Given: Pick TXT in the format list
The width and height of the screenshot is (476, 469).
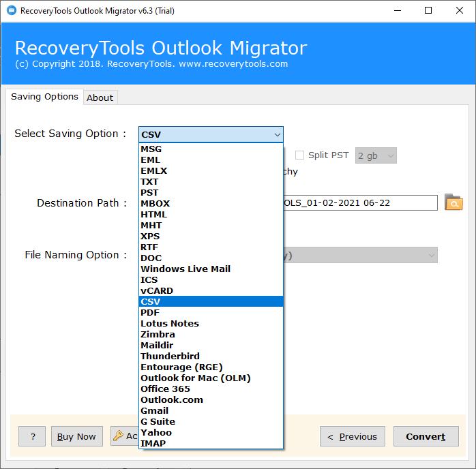Looking at the screenshot, I should [x=211, y=182].
